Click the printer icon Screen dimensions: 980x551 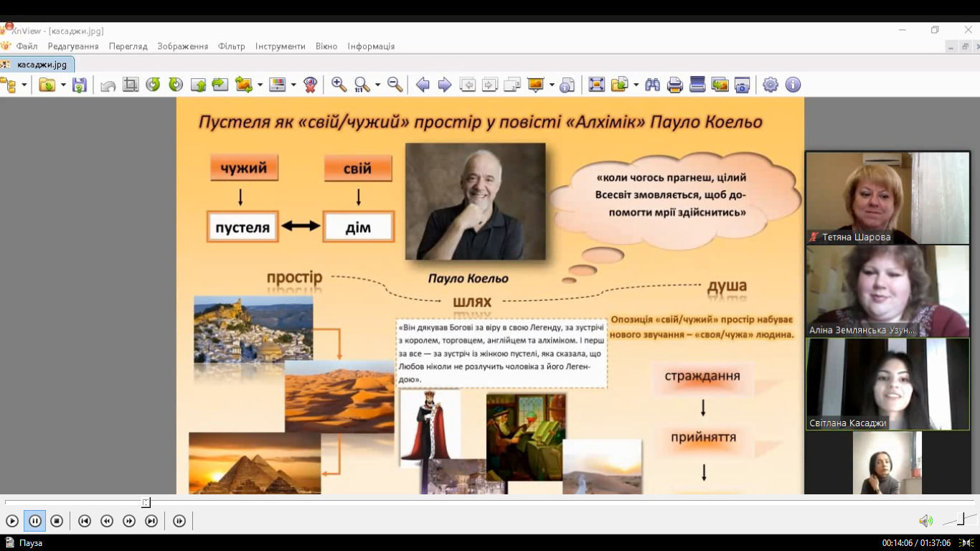[x=674, y=85]
